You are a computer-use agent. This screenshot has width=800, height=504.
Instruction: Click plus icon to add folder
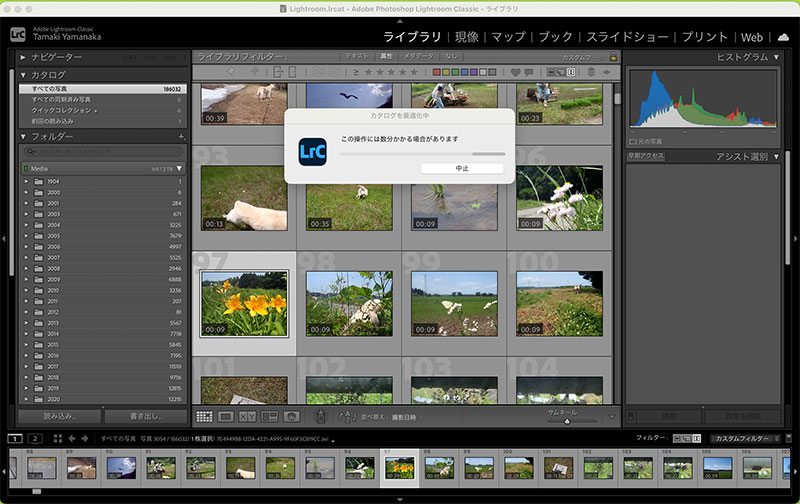point(181,136)
